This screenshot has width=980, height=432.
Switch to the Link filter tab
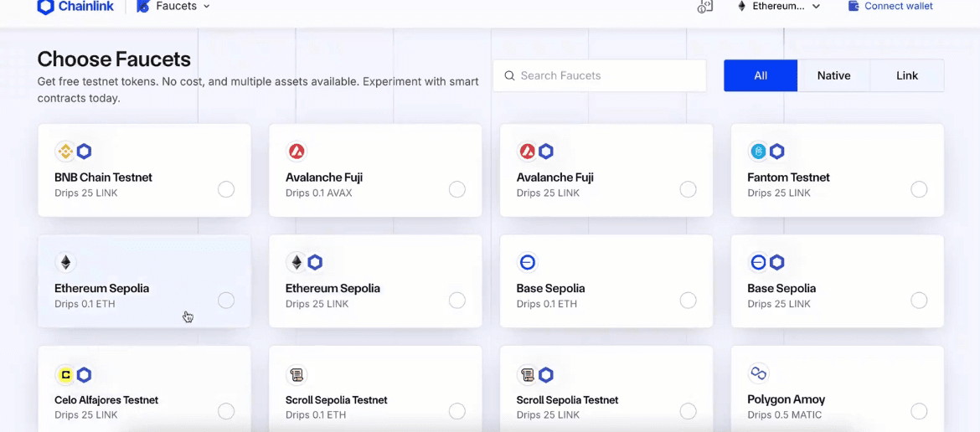tap(907, 75)
